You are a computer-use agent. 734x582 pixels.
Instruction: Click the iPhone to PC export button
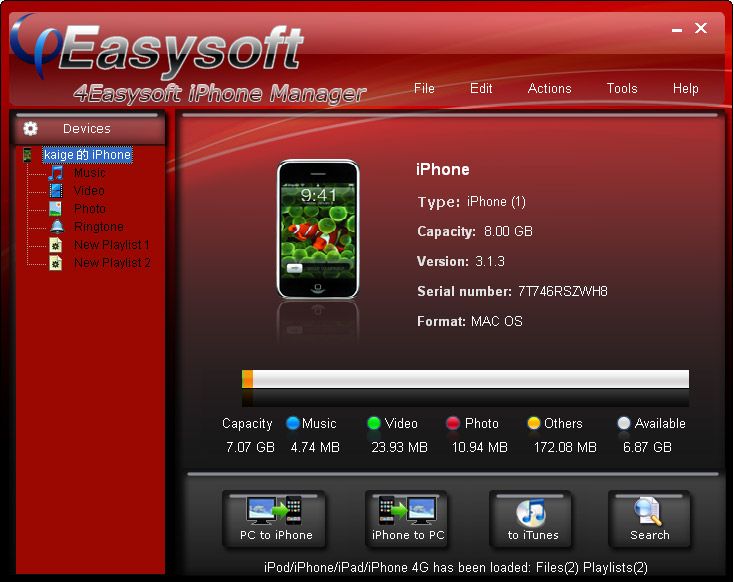(406, 519)
